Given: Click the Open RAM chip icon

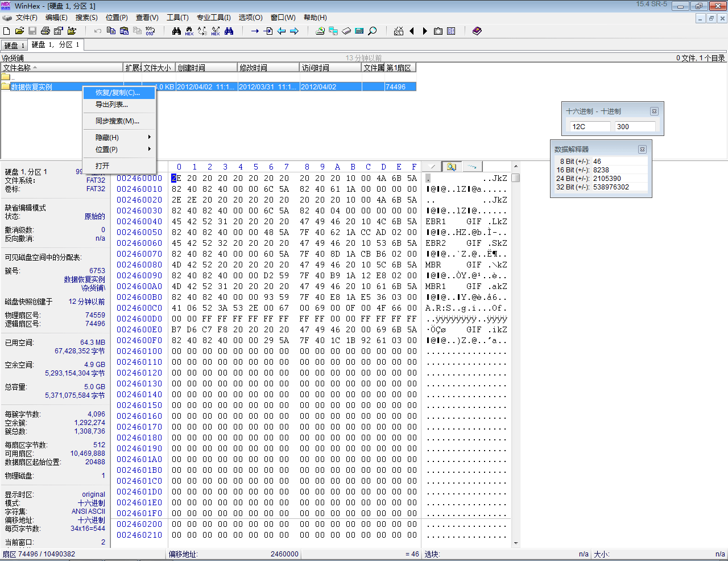Looking at the screenshot, I should [346, 31].
